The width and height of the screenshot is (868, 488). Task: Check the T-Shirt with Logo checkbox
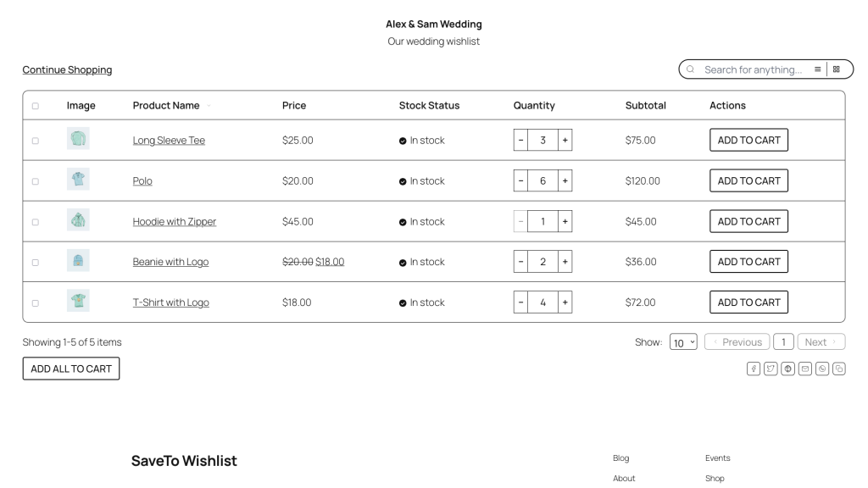(36, 303)
